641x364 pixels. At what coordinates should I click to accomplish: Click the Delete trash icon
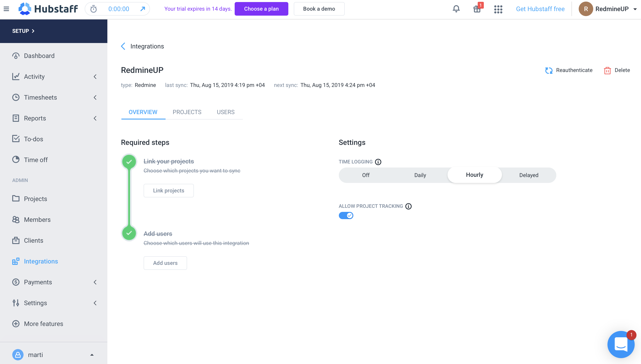(607, 70)
